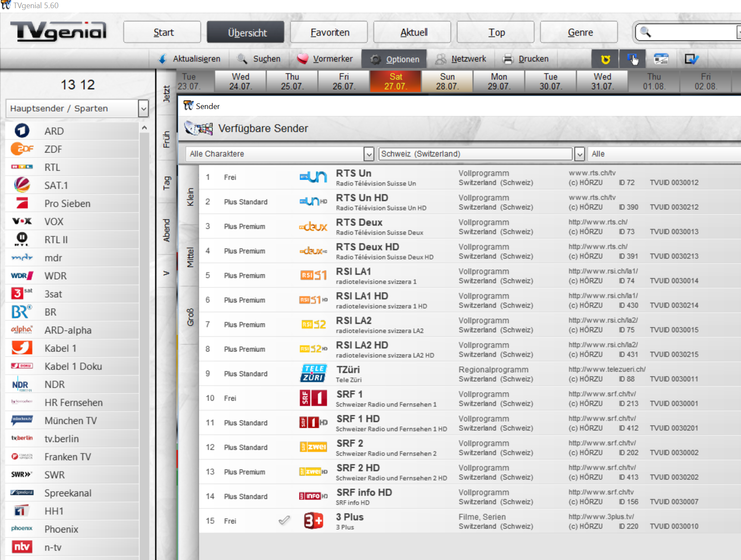Open the Schweiz (Switzerland) country dropdown
The image size is (741, 560).
click(579, 154)
